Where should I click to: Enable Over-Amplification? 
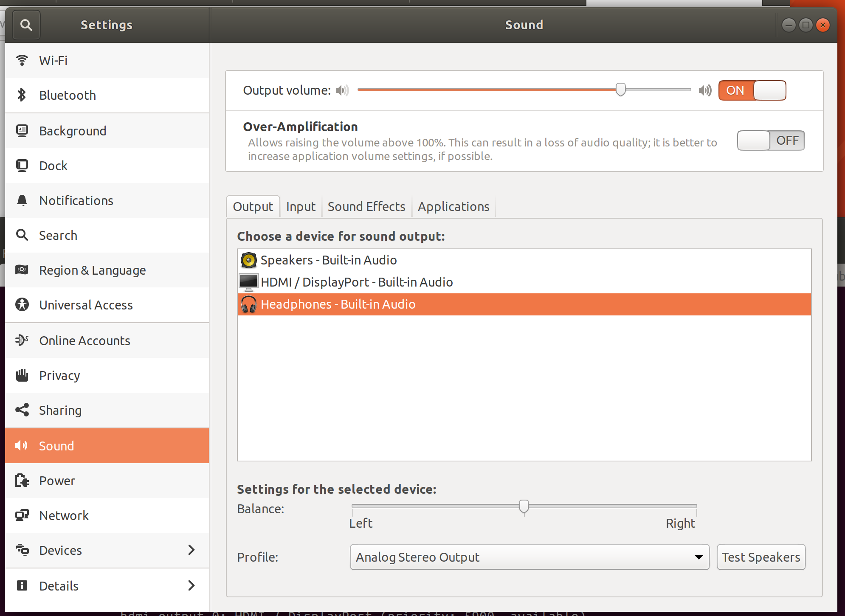(x=770, y=141)
